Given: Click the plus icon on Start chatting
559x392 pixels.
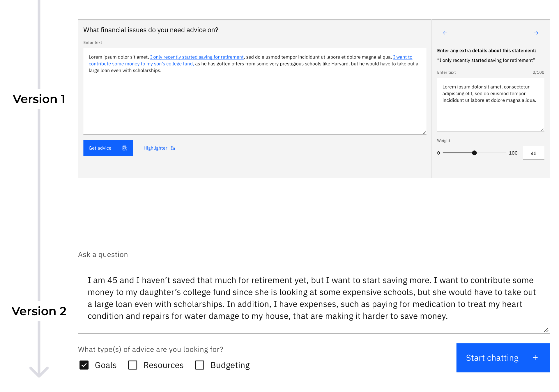Looking at the screenshot, I should pyautogui.click(x=535, y=358).
